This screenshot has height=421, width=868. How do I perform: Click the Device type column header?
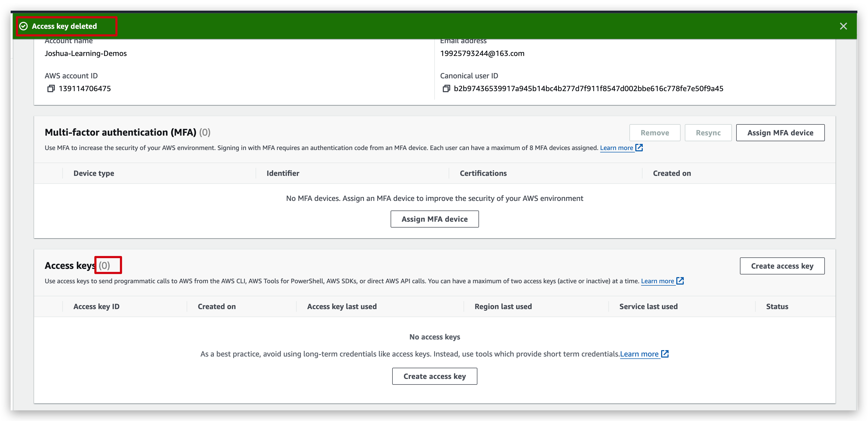click(x=94, y=173)
